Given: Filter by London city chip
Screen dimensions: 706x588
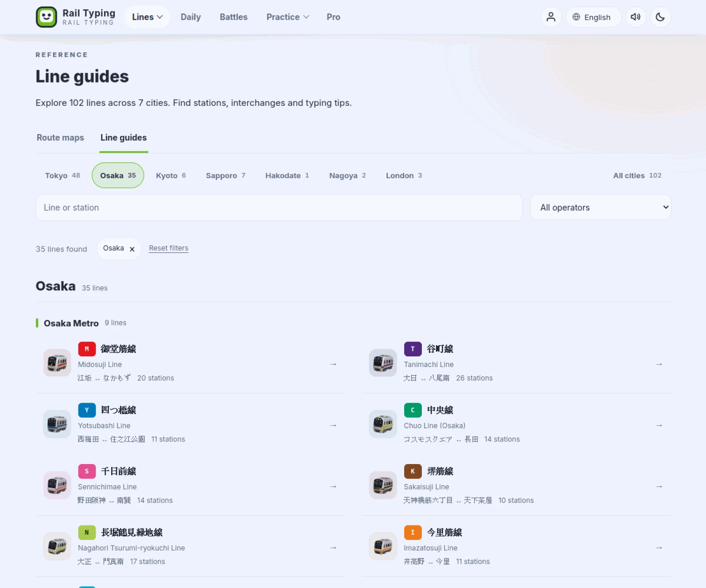Looking at the screenshot, I should click(x=404, y=176).
